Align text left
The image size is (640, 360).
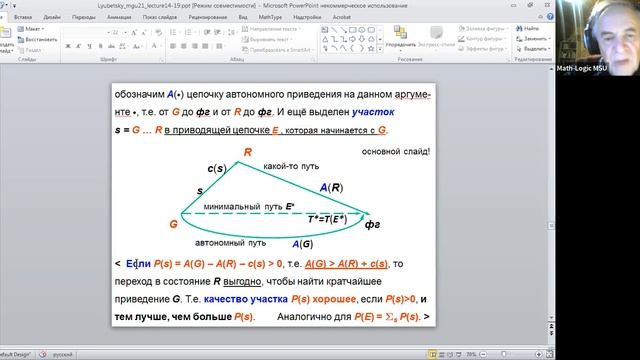pos(173,47)
